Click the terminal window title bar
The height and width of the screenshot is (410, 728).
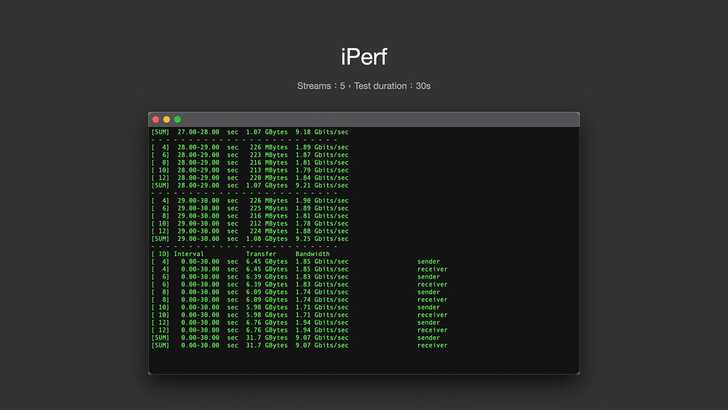click(364, 119)
